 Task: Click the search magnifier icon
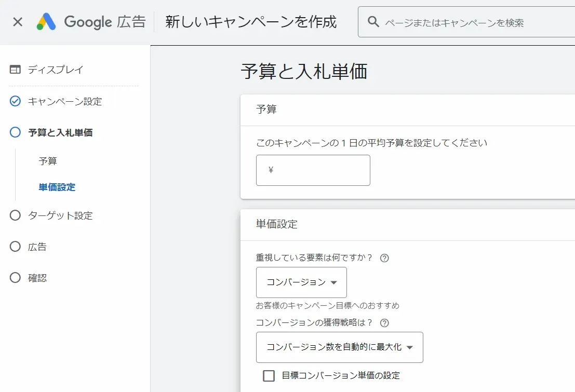pyautogui.click(x=373, y=22)
